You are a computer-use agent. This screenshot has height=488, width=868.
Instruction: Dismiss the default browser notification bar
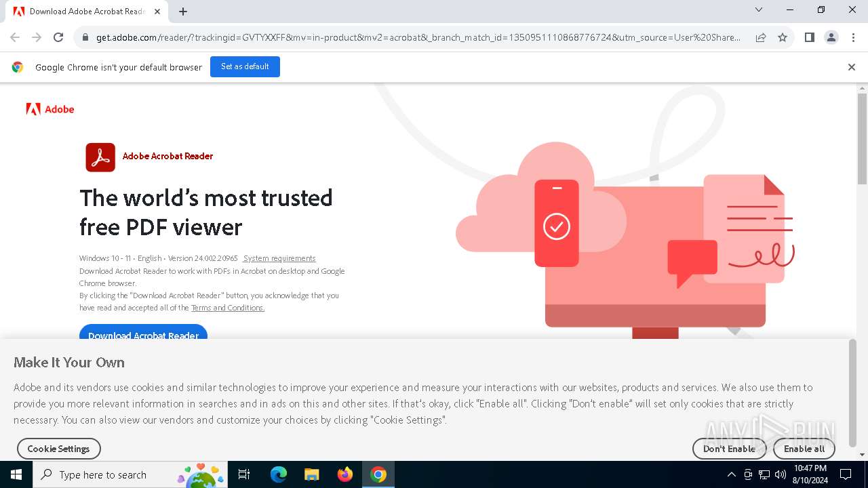tap(851, 67)
